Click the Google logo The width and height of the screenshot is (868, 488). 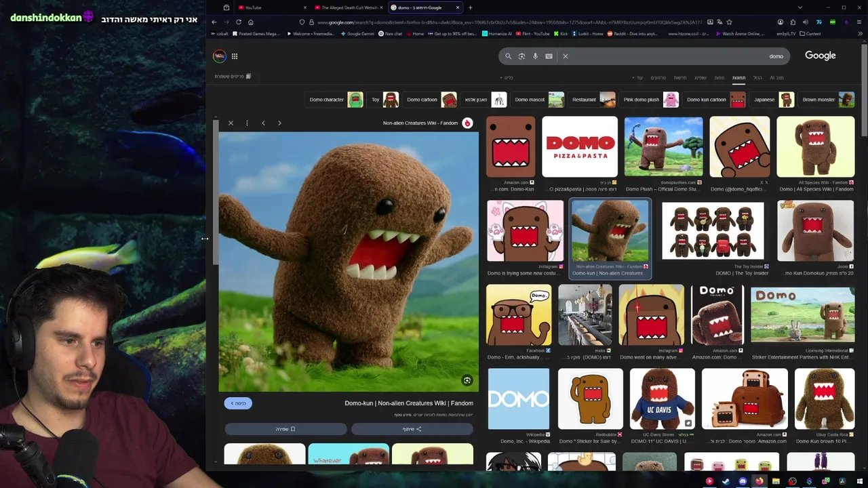820,56
